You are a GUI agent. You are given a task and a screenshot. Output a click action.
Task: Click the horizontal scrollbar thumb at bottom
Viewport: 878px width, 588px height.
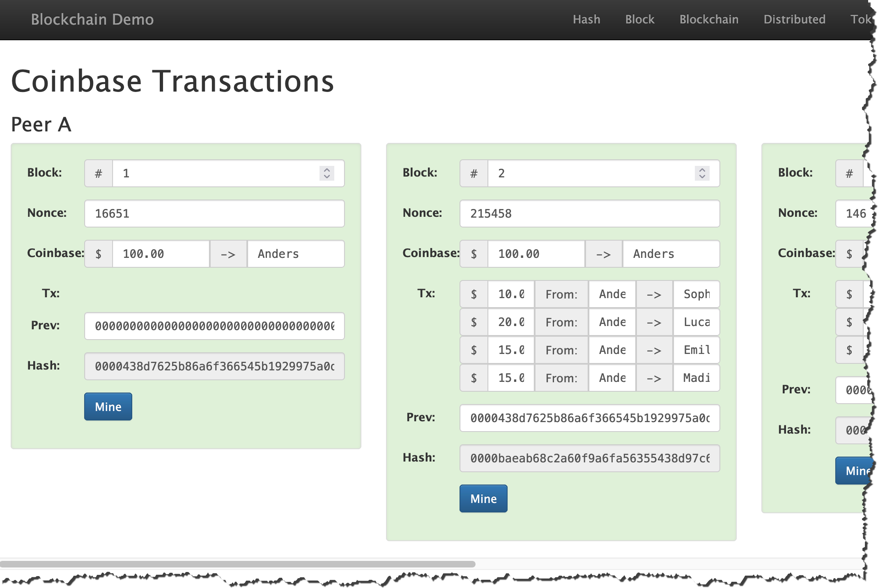(x=237, y=564)
